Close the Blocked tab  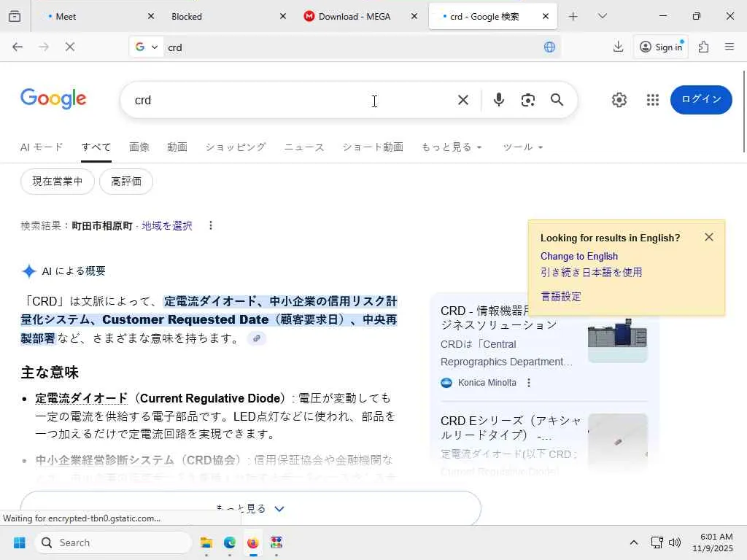click(x=282, y=16)
